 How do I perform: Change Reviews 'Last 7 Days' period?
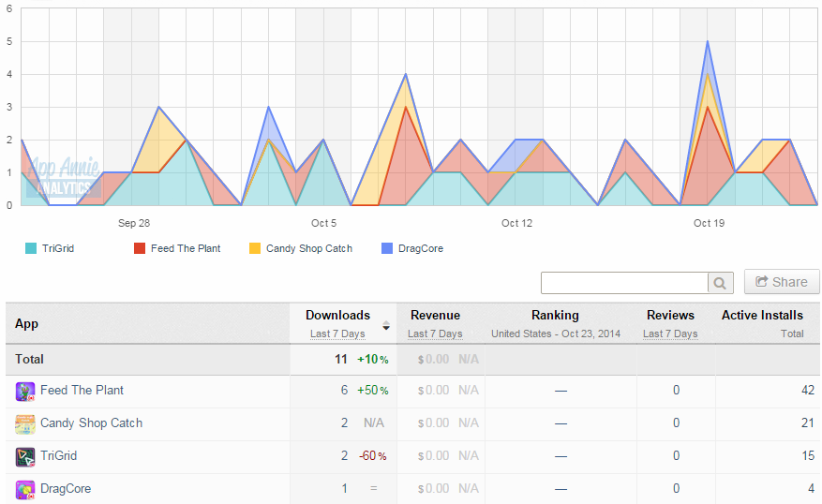(670, 334)
